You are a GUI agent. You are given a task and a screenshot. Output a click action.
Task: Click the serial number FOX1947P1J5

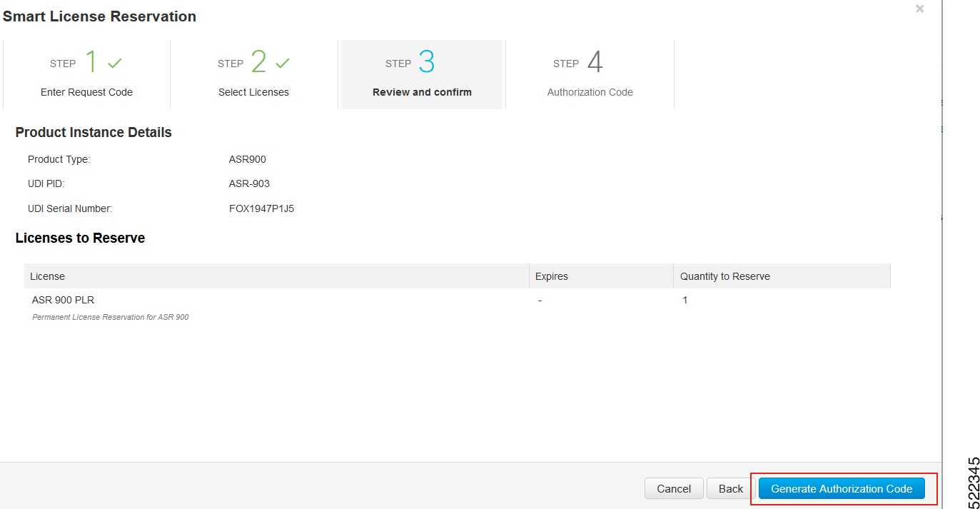[x=261, y=209]
